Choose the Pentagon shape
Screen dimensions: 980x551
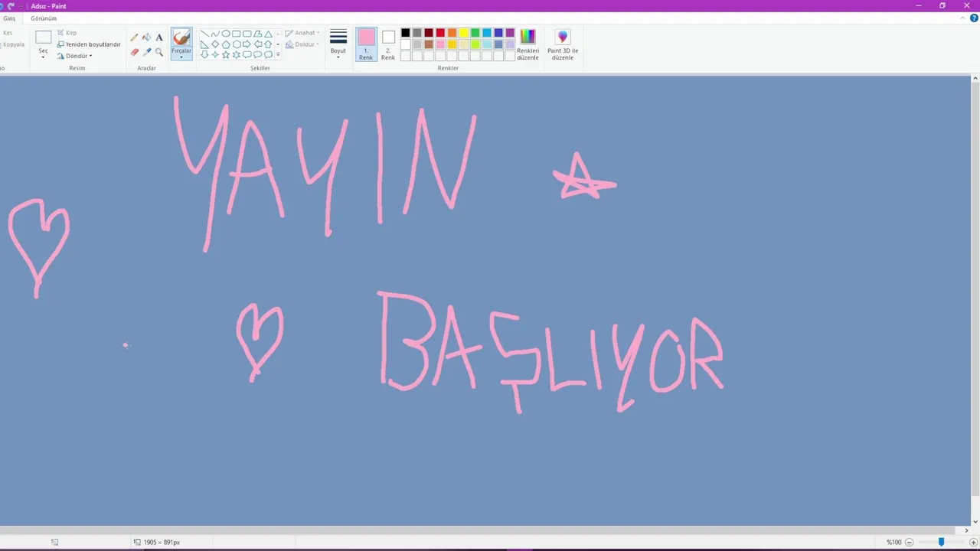[x=226, y=44]
